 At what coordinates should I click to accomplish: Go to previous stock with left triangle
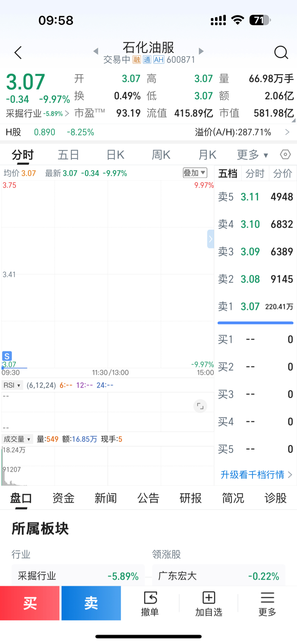96,51
